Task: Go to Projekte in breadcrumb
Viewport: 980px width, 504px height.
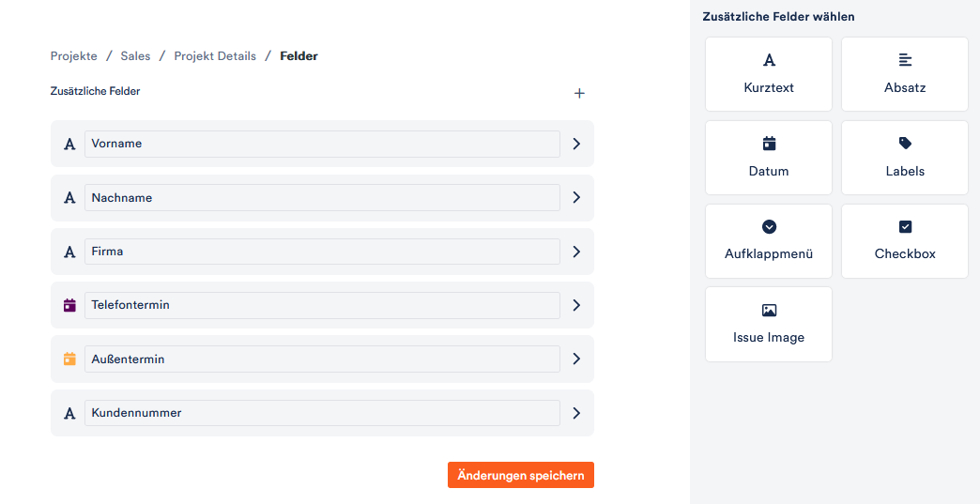Action: pos(74,56)
